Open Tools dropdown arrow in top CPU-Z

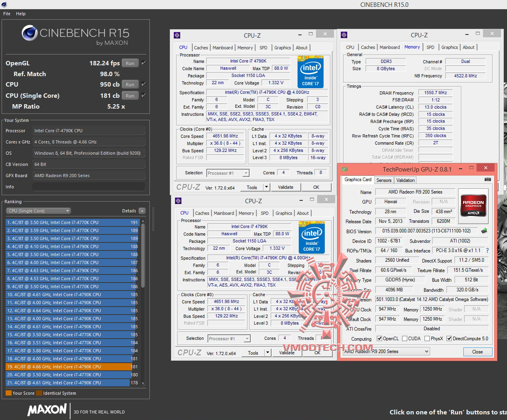(266, 187)
